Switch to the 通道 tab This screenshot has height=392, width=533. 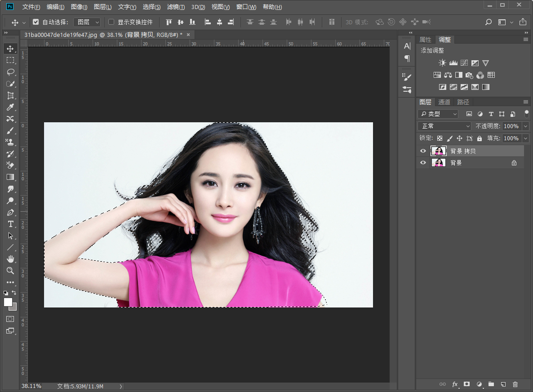444,102
